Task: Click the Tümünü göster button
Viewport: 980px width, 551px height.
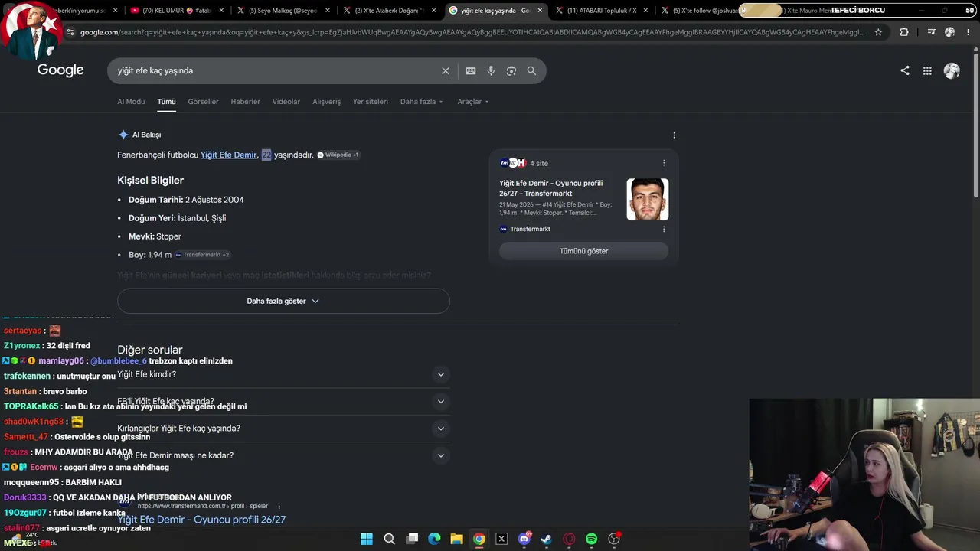Action: point(583,251)
